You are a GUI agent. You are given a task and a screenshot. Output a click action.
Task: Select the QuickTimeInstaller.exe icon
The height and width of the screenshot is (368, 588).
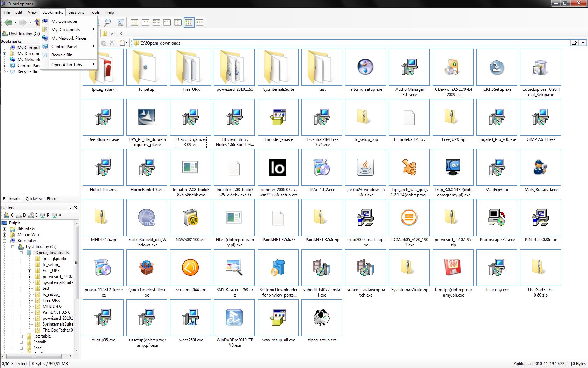pos(147,267)
